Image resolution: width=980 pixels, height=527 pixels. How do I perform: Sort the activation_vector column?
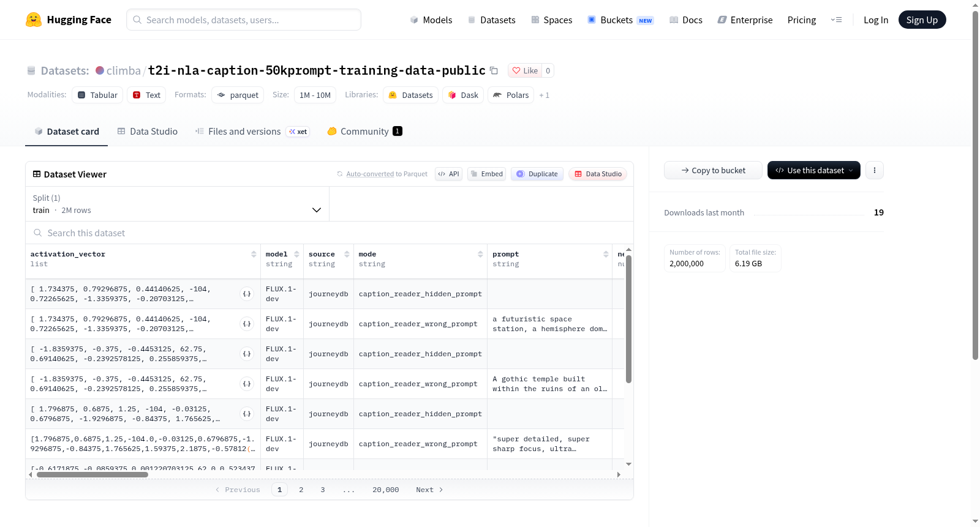tap(254, 254)
